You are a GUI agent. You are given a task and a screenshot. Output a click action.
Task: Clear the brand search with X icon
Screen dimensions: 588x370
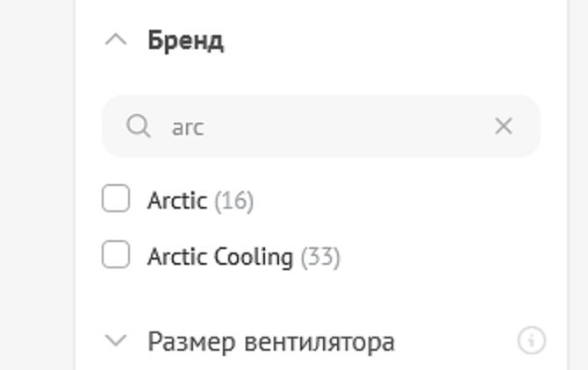[x=503, y=126]
